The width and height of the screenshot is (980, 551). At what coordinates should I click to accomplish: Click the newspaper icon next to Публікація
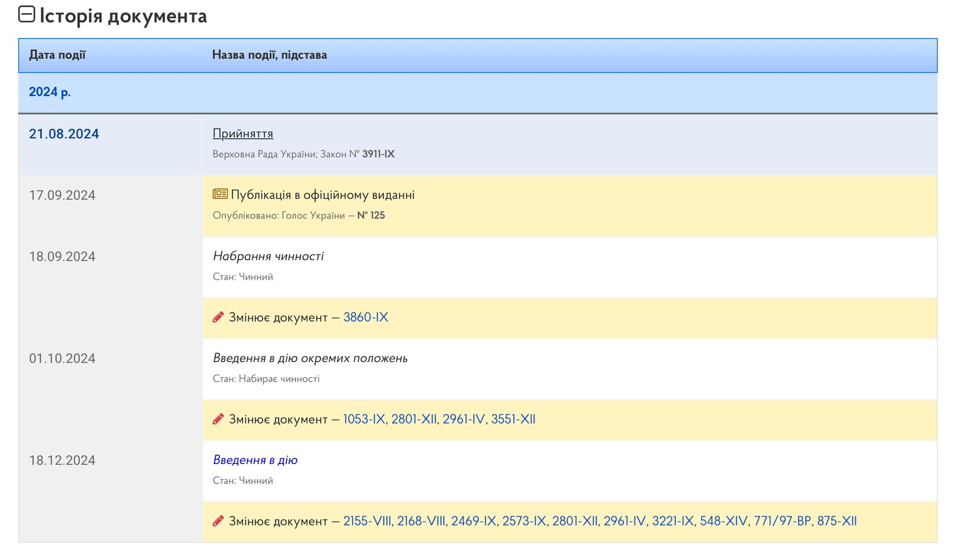coord(220,194)
